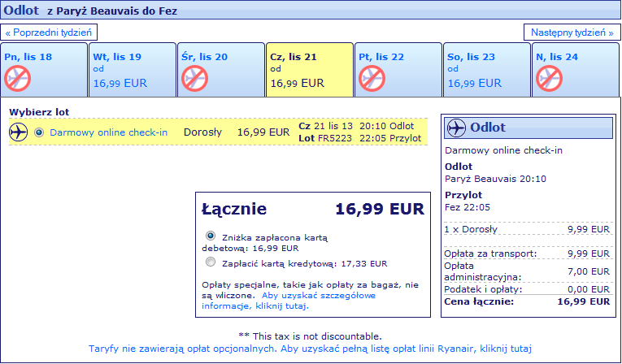Click the Fez 22:05 arrival text in summary
The height and width of the screenshot is (364, 622).
(x=468, y=207)
